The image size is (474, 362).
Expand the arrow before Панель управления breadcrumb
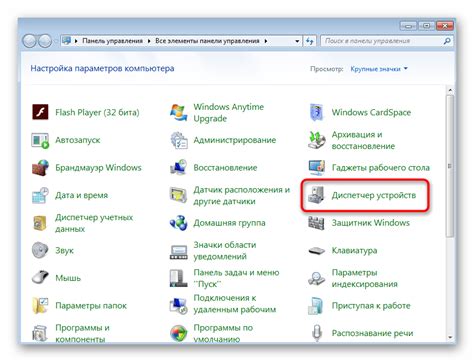pyautogui.click(x=76, y=41)
